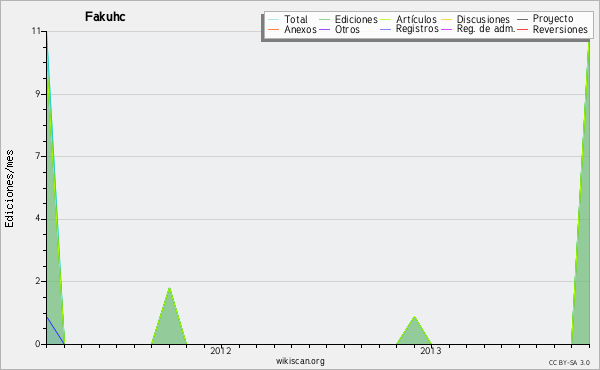The width and height of the screenshot is (600, 370).
Task: Click the 11 y-axis tick label
Action: tap(36, 31)
